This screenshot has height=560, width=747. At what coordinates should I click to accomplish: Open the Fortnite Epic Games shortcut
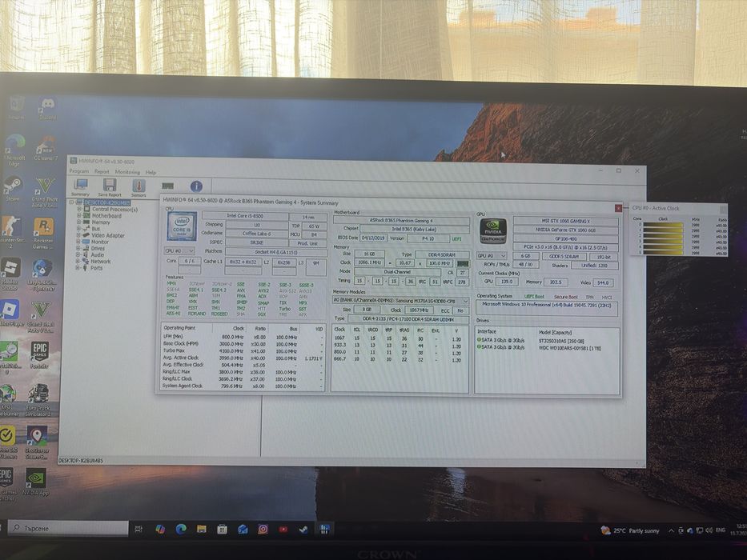39,355
